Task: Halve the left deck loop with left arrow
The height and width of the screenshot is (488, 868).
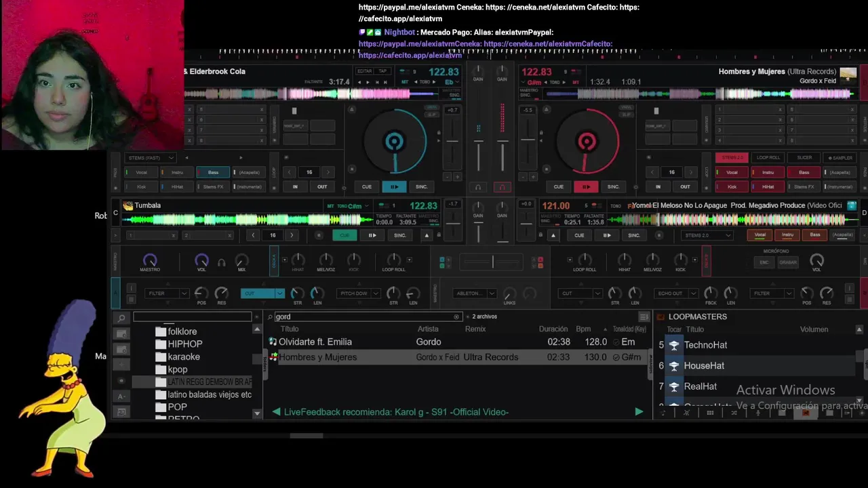Action: pos(290,172)
